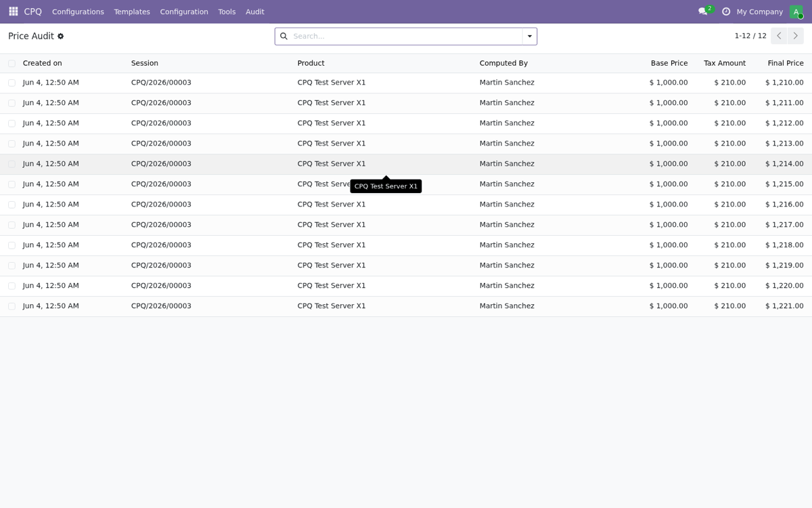
Task: Click the 1-12 / 12 pager counter
Action: click(x=750, y=36)
